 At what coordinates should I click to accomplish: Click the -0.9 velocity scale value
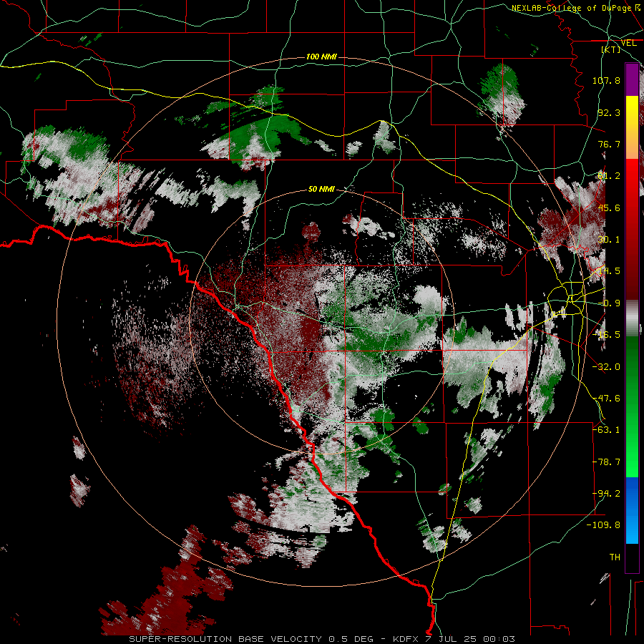pyautogui.click(x=609, y=303)
